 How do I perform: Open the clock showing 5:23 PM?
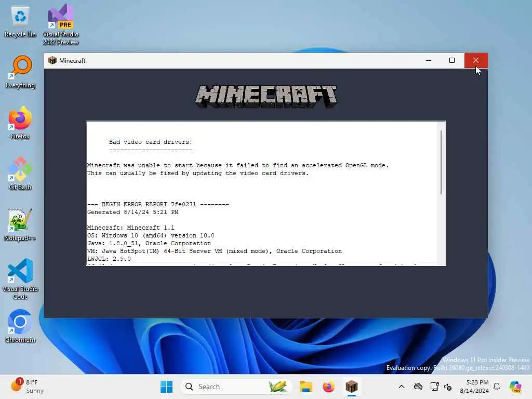474,387
